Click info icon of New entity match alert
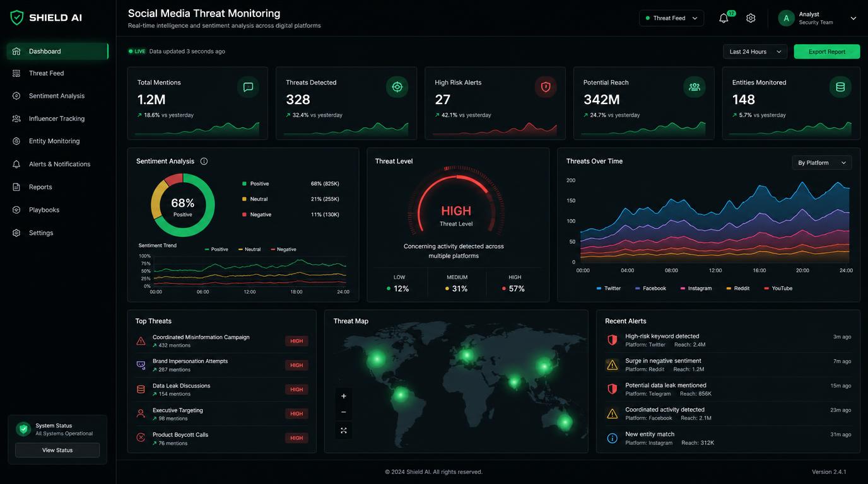 pyautogui.click(x=612, y=438)
